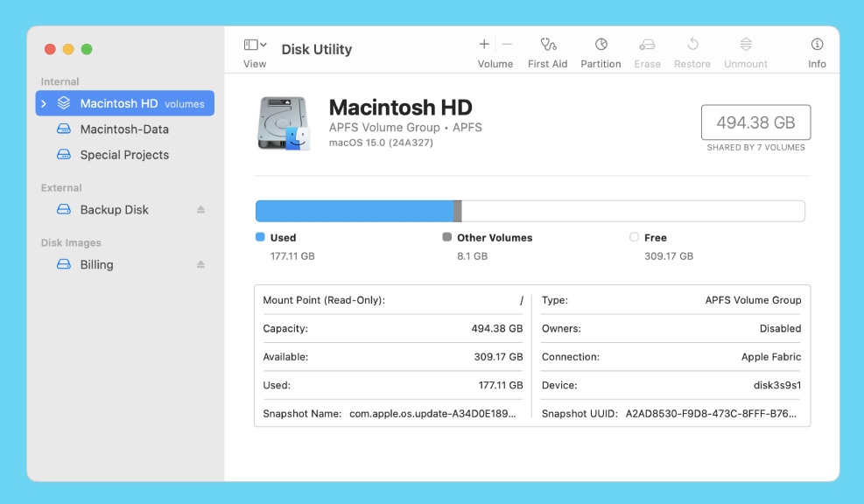864x504 pixels.
Task: Unmount the current volume
Action: [x=745, y=50]
